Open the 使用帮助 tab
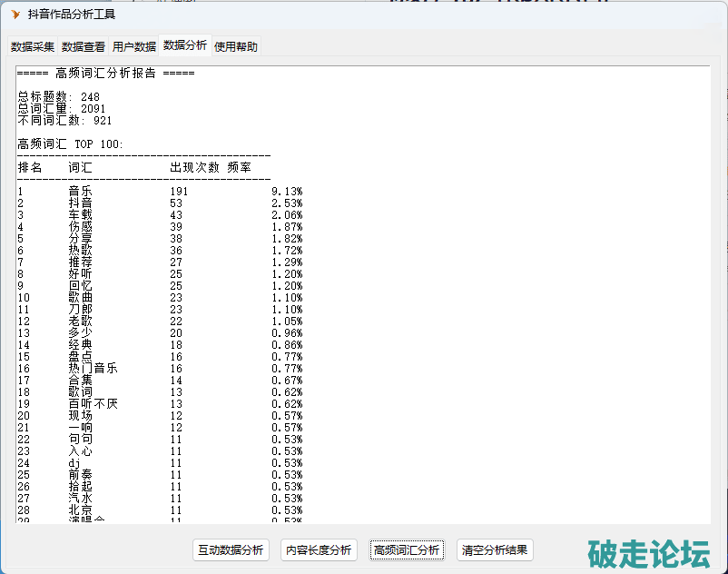728x574 pixels. (236, 46)
